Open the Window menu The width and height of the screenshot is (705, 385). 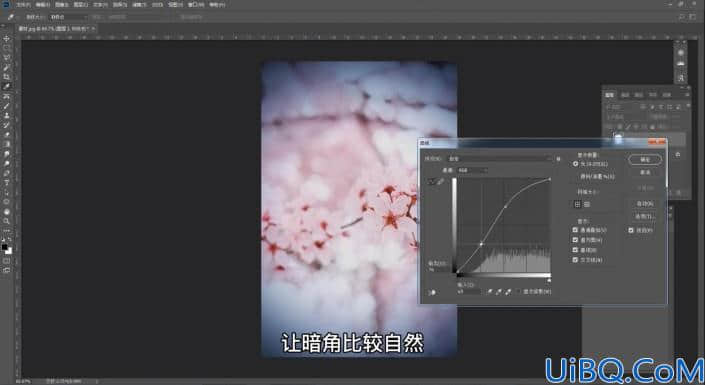pyautogui.click(x=196, y=4)
